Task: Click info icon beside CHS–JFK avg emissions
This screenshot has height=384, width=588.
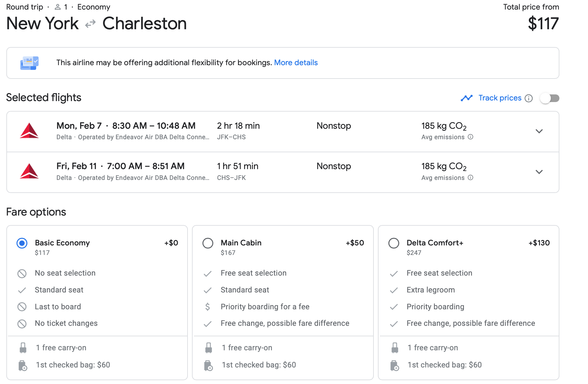Action: (x=471, y=178)
